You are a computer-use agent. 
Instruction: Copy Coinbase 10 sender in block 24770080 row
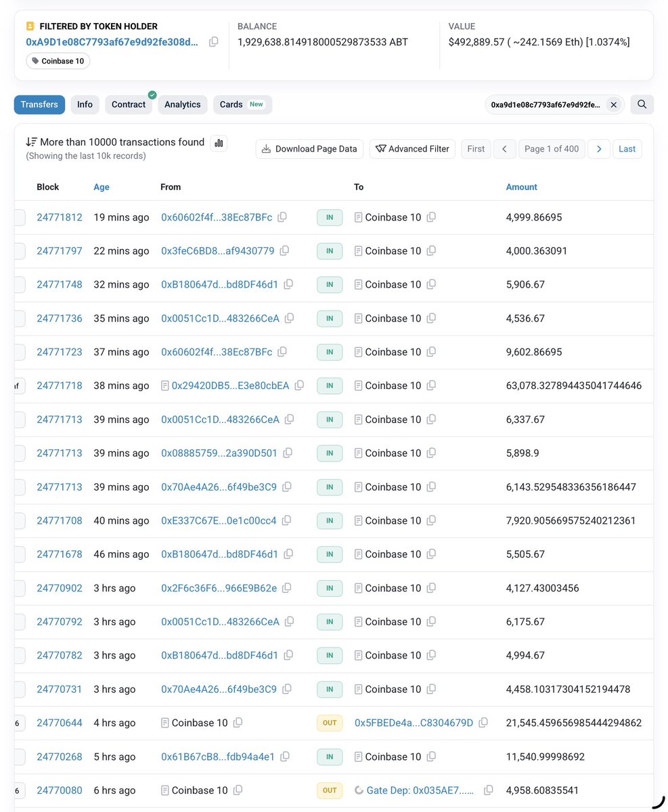[x=238, y=790]
